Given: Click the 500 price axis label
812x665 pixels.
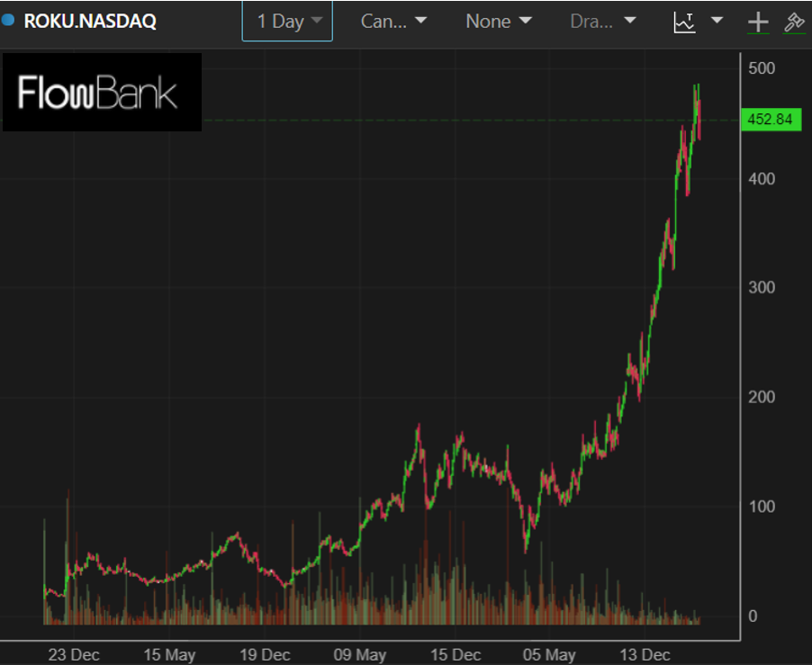Looking at the screenshot, I should click(x=762, y=68).
